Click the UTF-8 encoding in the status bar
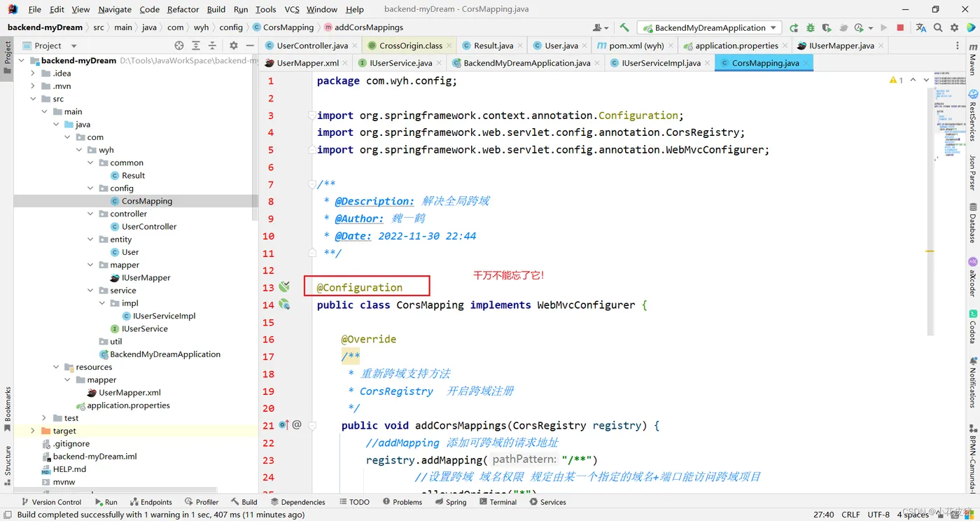 [x=878, y=515]
